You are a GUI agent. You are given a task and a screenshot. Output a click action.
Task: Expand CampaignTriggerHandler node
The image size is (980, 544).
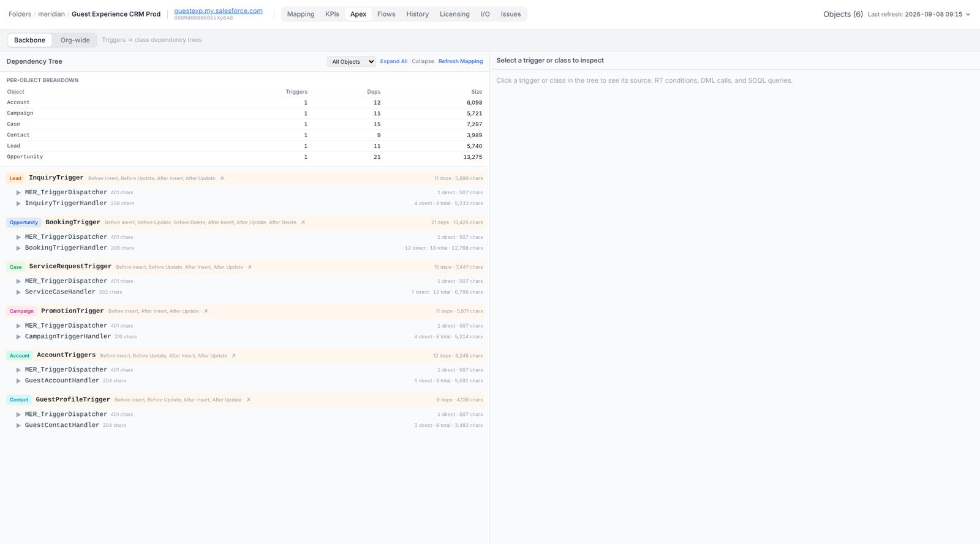pos(18,337)
